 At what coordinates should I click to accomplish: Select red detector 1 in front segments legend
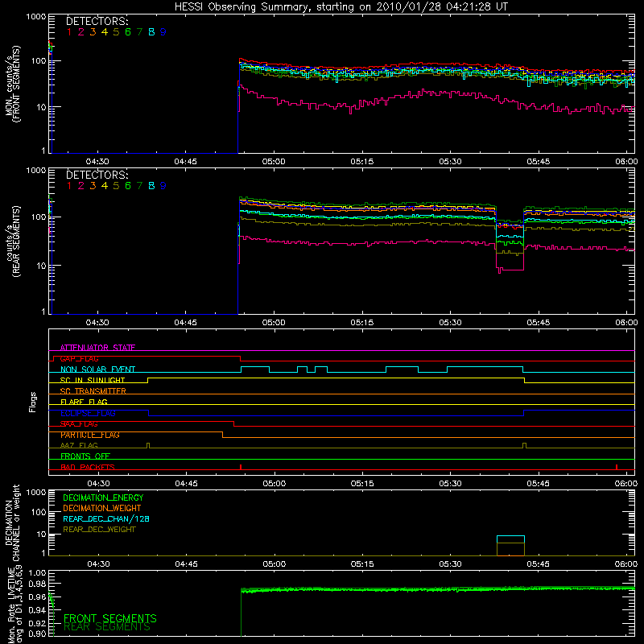(x=69, y=32)
